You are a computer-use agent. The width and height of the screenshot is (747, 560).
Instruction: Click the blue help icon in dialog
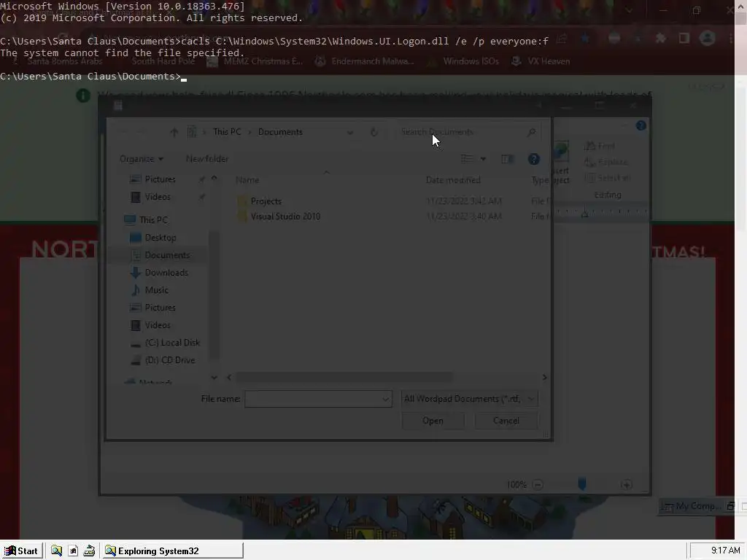tap(533, 159)
